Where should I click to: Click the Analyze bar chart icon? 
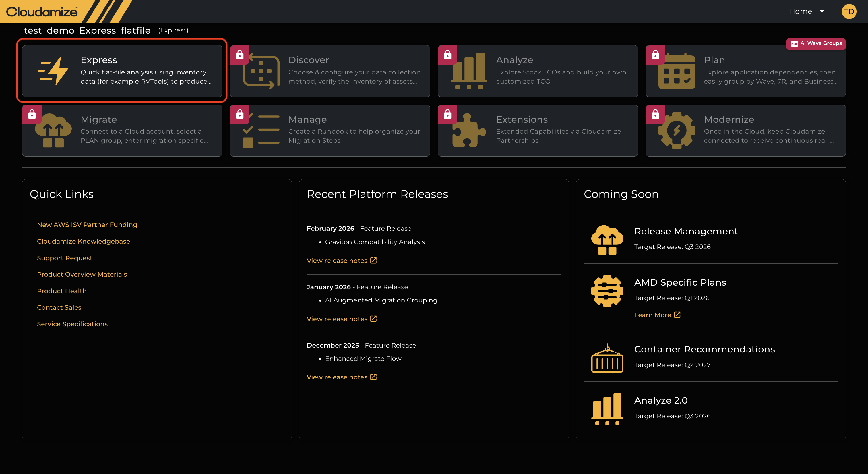[x=469, y=71]
